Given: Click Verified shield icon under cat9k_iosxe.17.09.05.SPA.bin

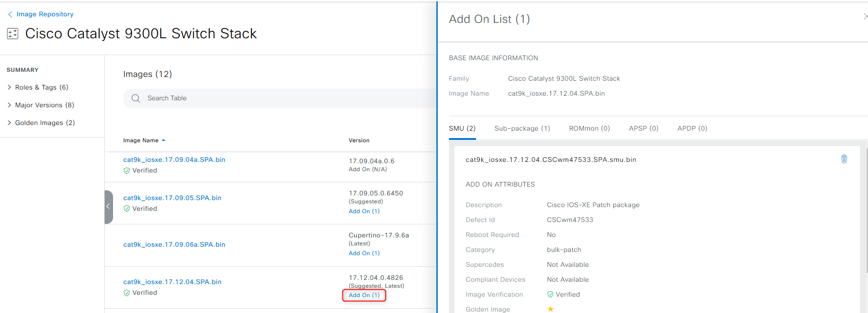Looking at the screenshot, I should [127, 209].
